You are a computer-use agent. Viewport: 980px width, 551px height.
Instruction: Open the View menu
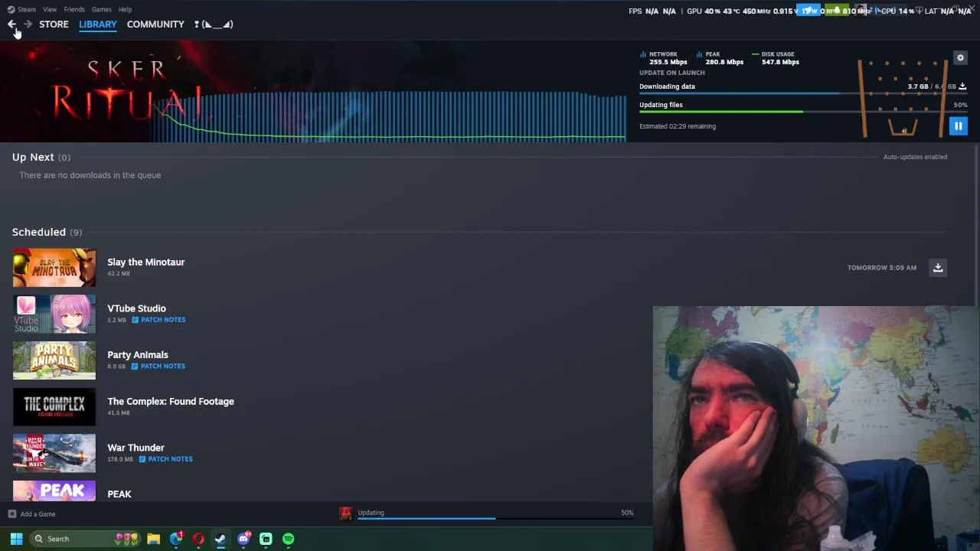coord(50,10)
